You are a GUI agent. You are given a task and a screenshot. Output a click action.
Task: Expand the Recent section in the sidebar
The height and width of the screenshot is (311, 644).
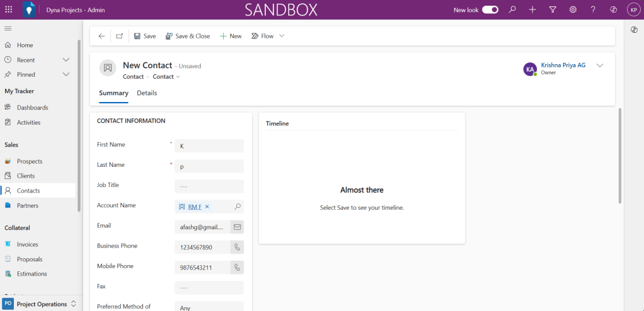point(66,60)
